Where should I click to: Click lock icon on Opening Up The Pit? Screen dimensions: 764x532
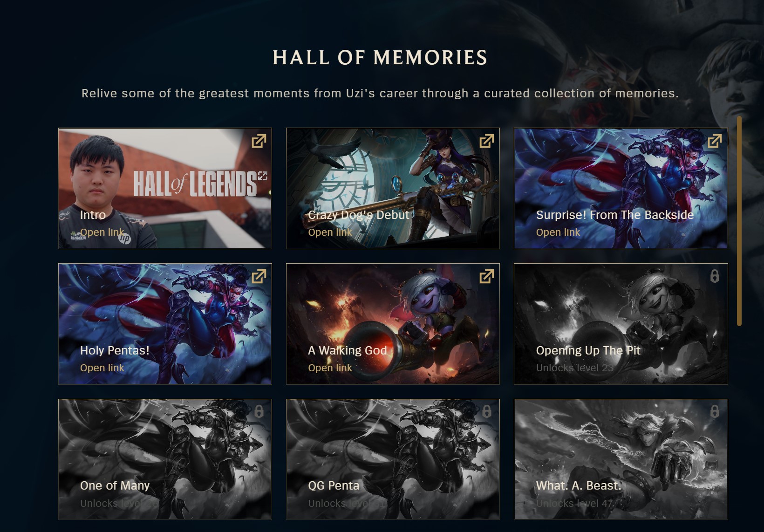(715, 276)
